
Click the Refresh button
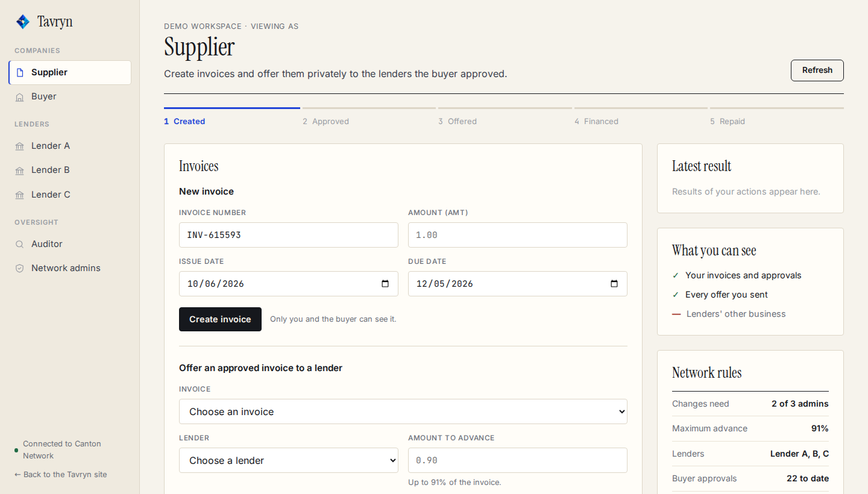[x=817, y=70]
